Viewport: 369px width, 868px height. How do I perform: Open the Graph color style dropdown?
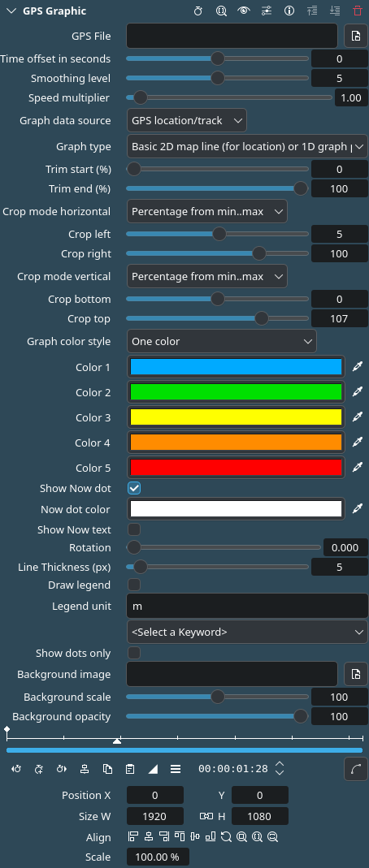(x=222, y=341)
